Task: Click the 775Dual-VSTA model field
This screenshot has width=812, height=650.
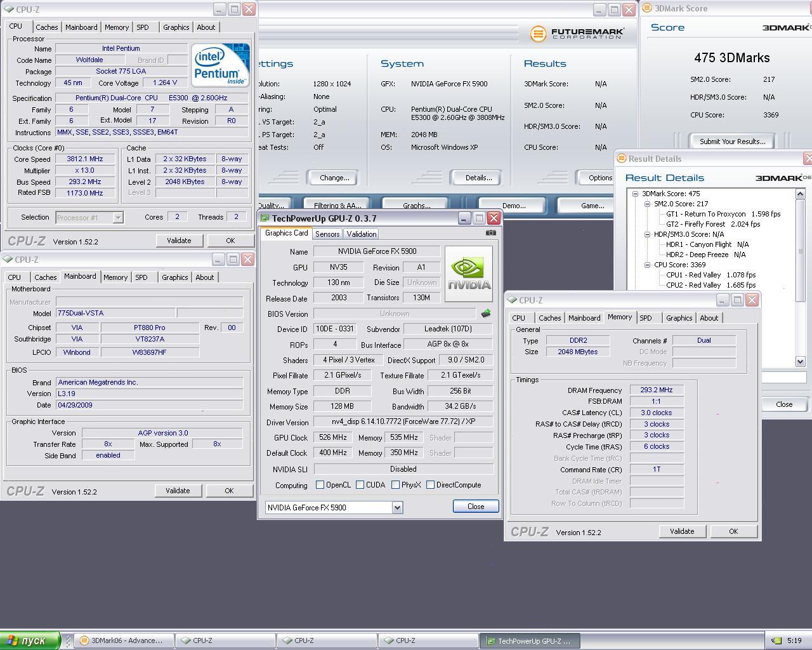Action: pos(115,313)
